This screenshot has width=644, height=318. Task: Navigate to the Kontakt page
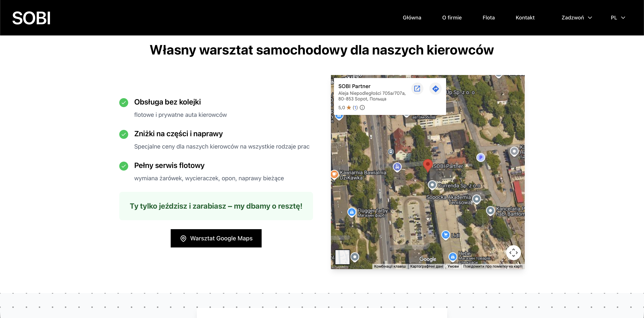click(525, 18)
